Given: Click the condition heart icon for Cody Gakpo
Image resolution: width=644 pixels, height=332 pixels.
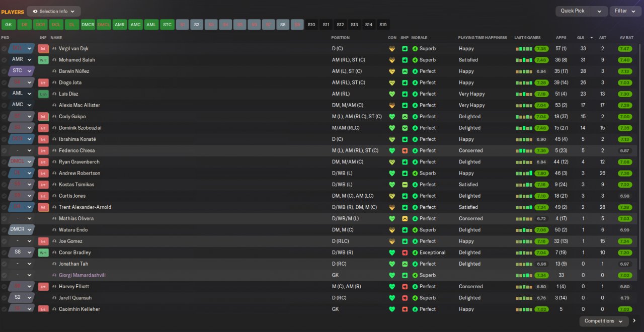Looking at the screenshot, I should [392, 117].
